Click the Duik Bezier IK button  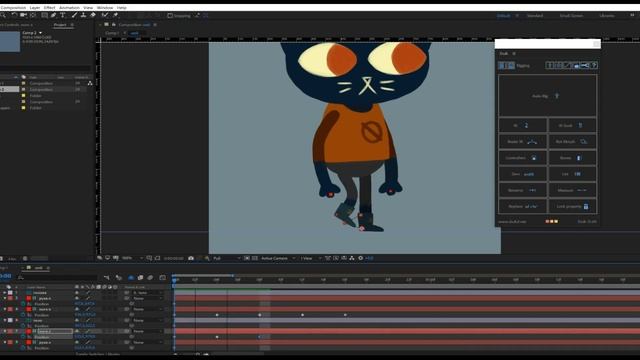click(522, 142)
